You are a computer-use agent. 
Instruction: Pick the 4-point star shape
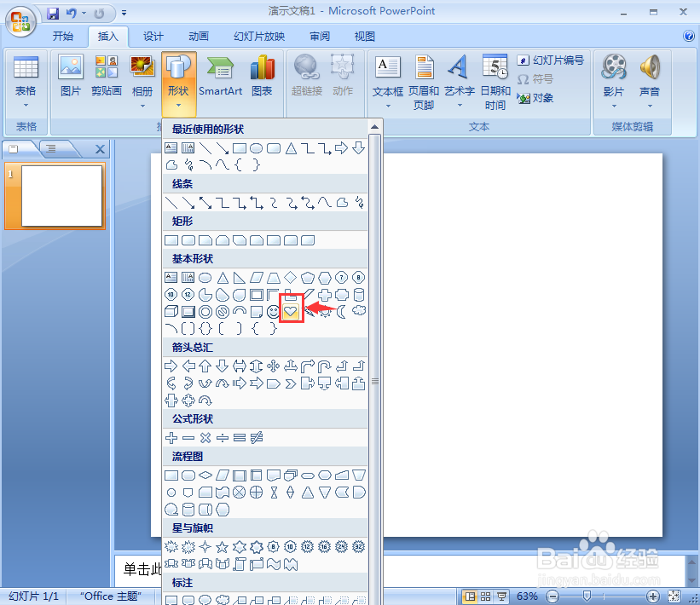pyautogui.click(x=205, y=546)
